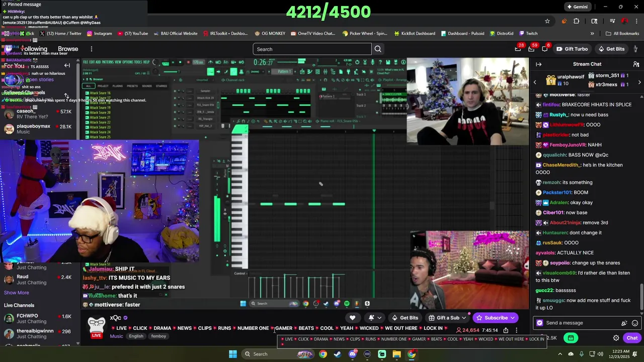Open Chrome three-dot menu
644x362 pixels.
click(x=637, y=21)
